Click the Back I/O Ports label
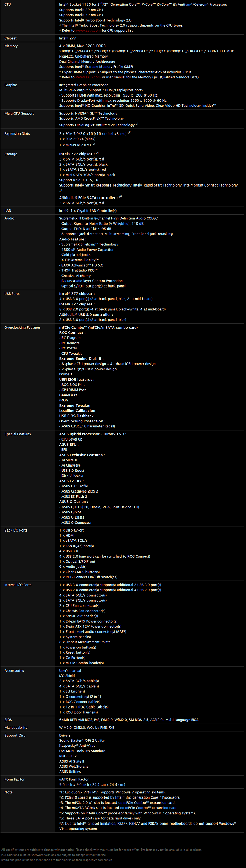246x868 pixels. click(16, 531)
